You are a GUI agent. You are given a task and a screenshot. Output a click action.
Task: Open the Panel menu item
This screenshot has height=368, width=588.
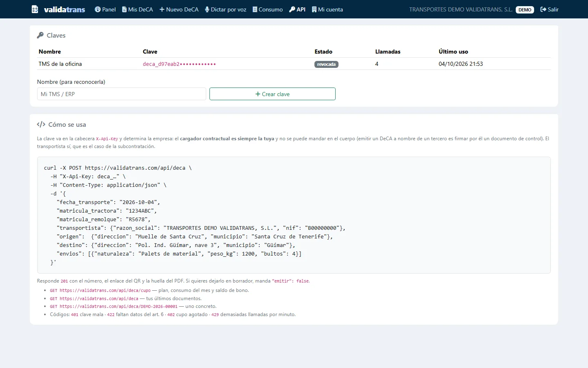point(105,9)
